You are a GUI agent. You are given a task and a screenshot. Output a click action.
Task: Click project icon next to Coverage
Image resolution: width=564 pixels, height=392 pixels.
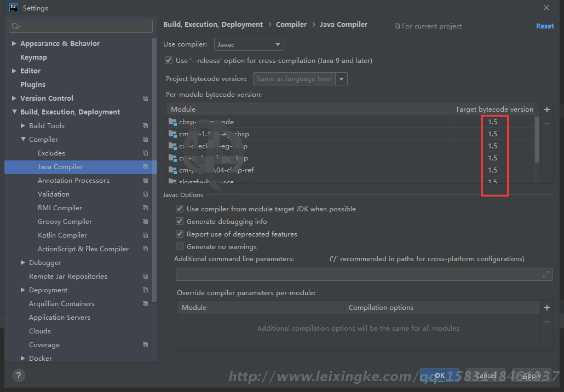tap(145, 345)
